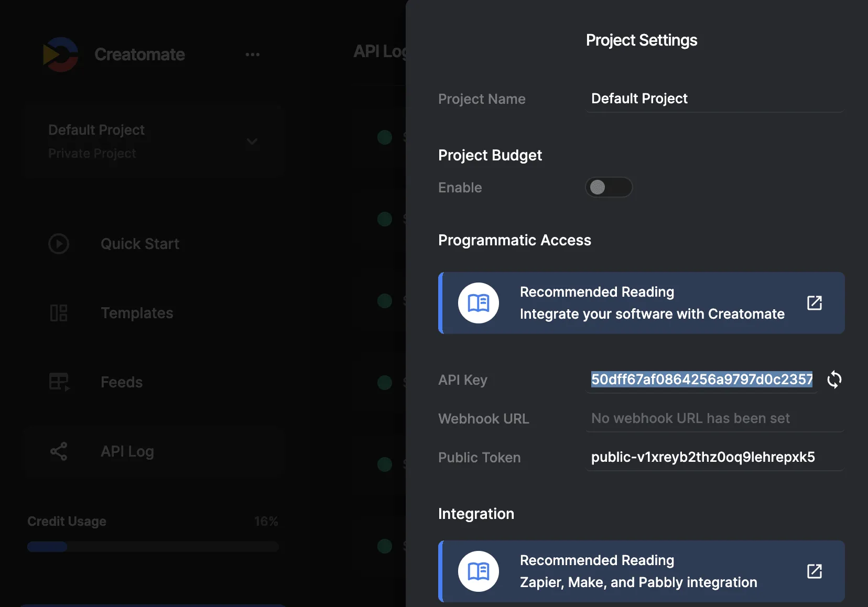Regenerate the API key with refresh icon
868x607 pixels.
click(x=834, y=380)
